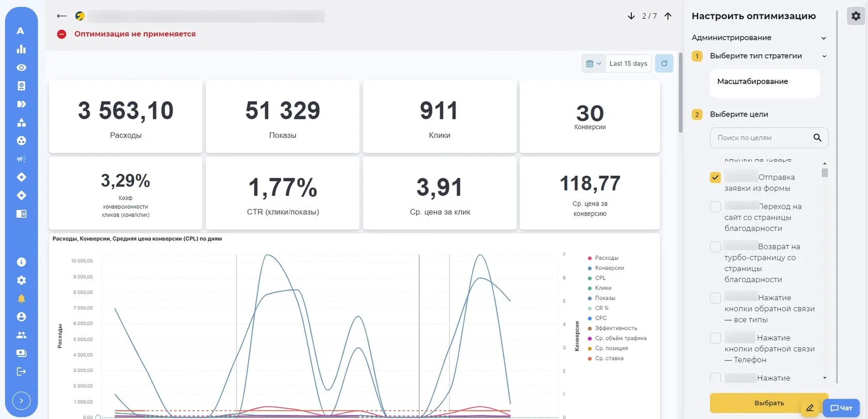Viewport: 868px width, 419px height.
Task: Check the 'Переход на сайт со страницы благодарности' goal
Action: click(715, 207)
